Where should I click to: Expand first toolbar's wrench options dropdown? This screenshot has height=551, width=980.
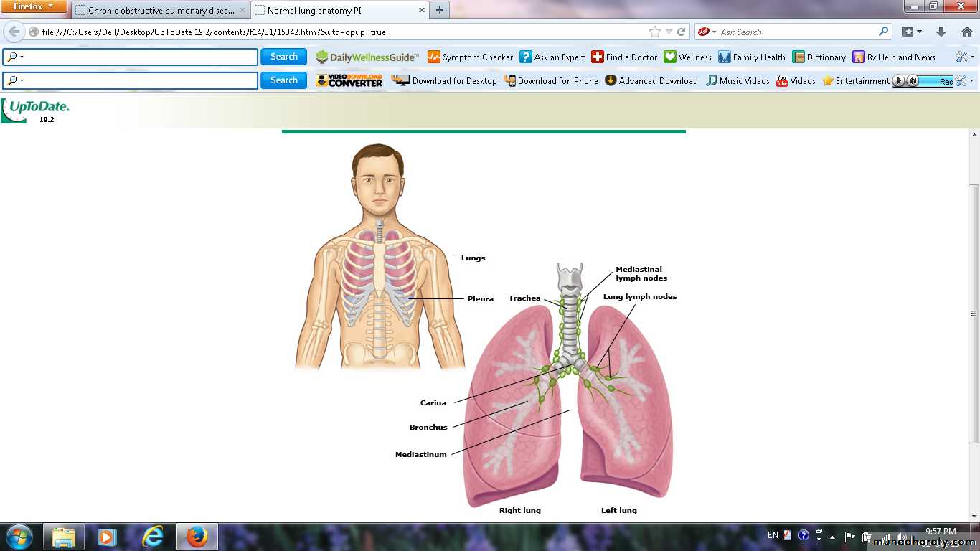click(965, 57)
